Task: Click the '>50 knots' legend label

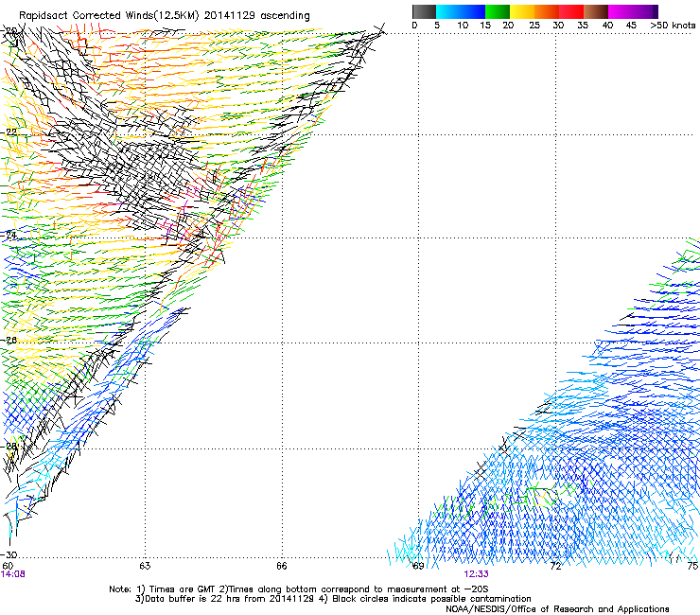Action: pyautogui.click(x=673, y=26)
